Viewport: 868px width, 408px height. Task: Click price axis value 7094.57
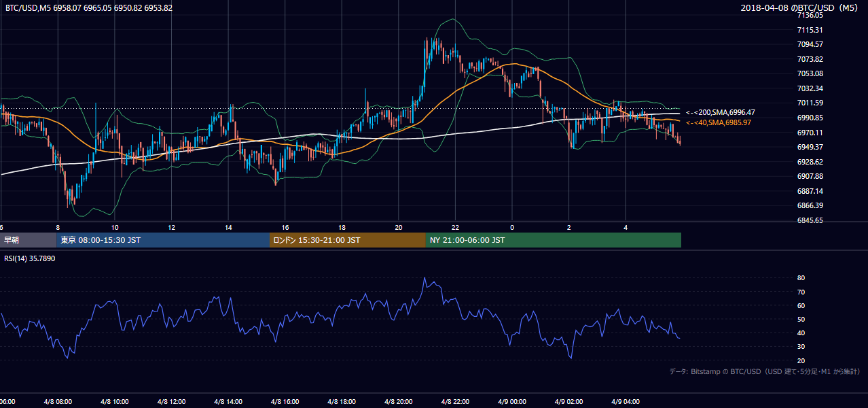[810, 44]
